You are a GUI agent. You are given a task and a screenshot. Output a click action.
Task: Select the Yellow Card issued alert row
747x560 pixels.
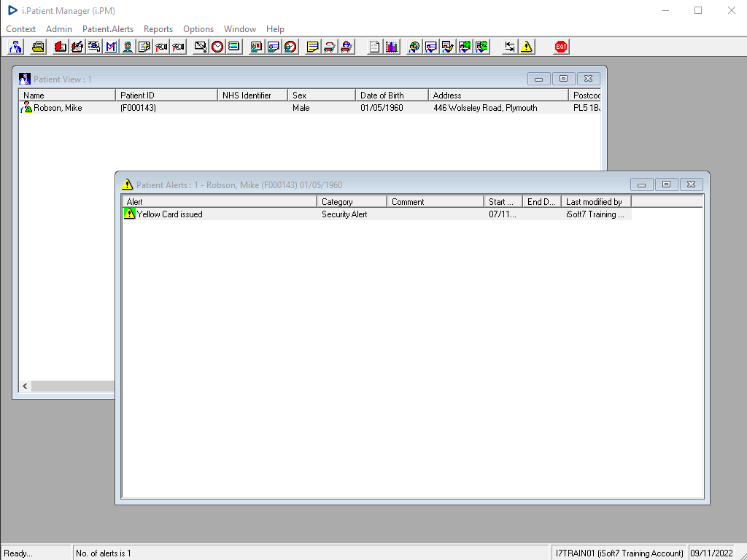(x=377, y=214)
